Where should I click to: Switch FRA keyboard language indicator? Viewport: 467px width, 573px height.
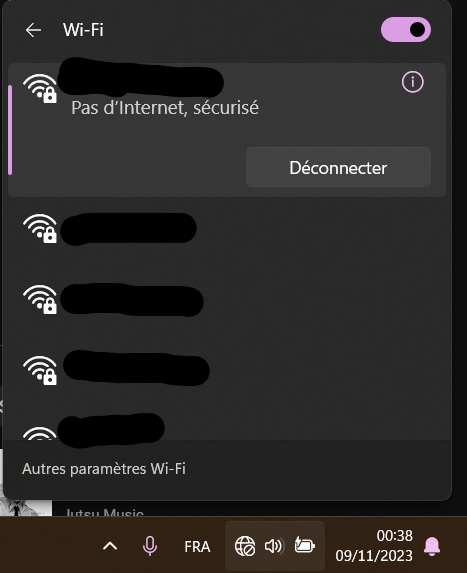coord(197,547)
